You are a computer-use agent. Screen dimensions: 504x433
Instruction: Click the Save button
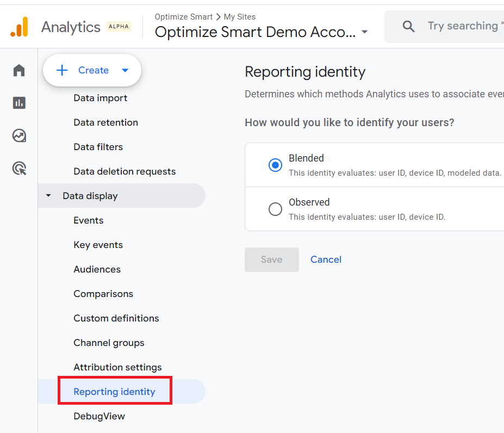272,259
